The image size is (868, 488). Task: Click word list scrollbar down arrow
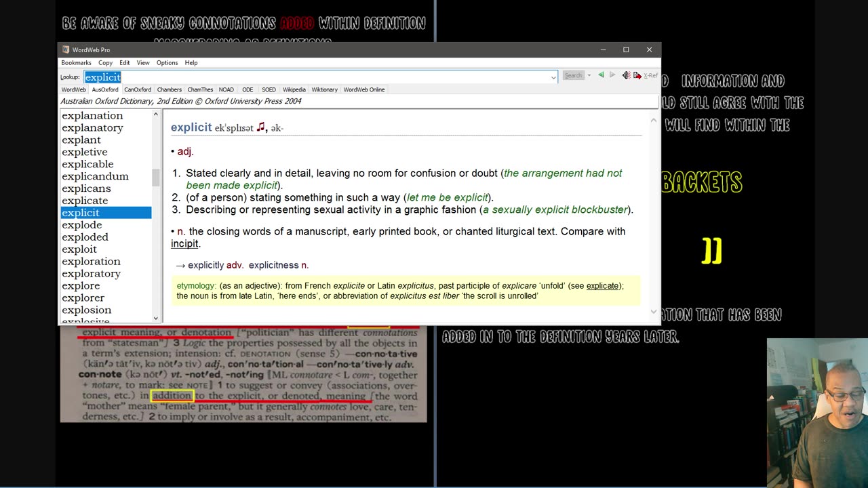pyautogui.click(x=155, y=318)
